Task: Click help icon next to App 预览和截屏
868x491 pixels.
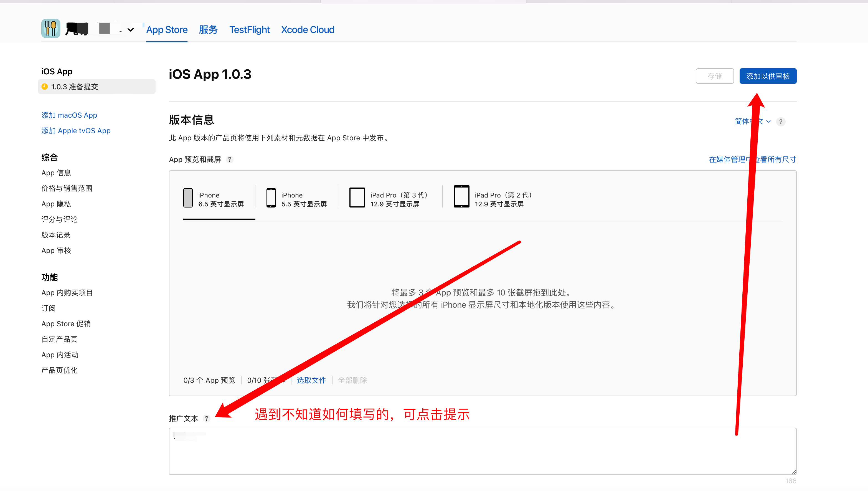Action: click(x=230, y=160)
